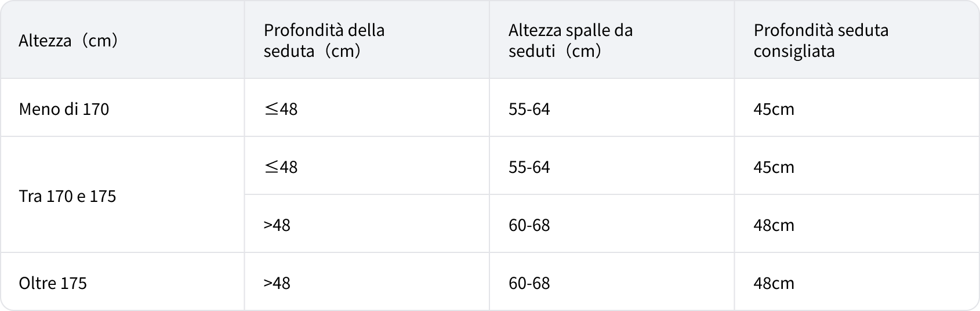Click the 'Altezza spalle da seduti' header
This screenshot has height=311, width=980.
[x=570, y=41]
